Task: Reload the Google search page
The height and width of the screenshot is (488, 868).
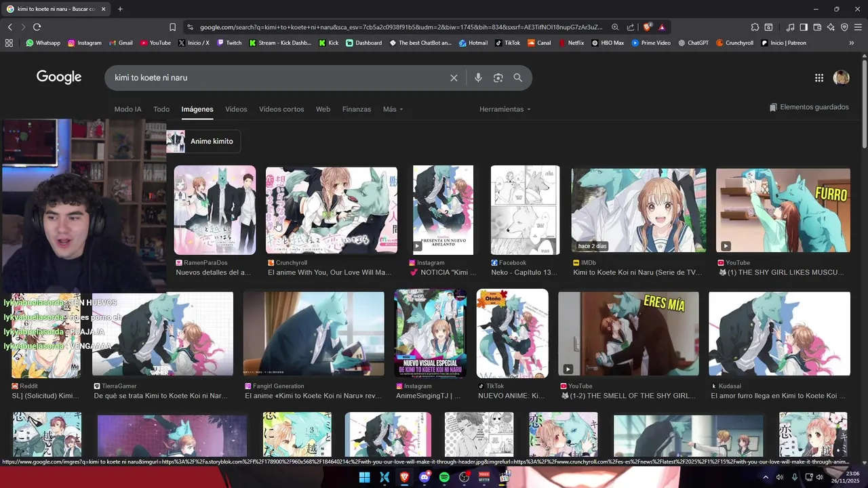Action: pos(37,27)
